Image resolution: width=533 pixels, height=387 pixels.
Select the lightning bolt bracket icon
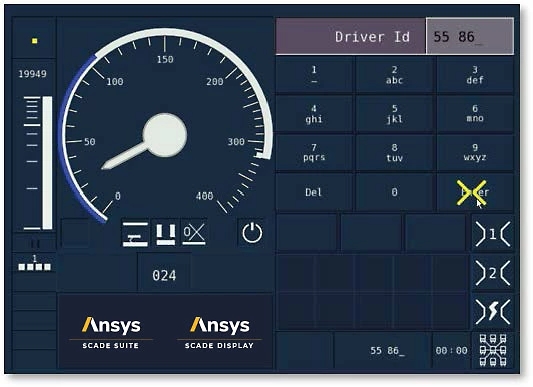(493, 312)
